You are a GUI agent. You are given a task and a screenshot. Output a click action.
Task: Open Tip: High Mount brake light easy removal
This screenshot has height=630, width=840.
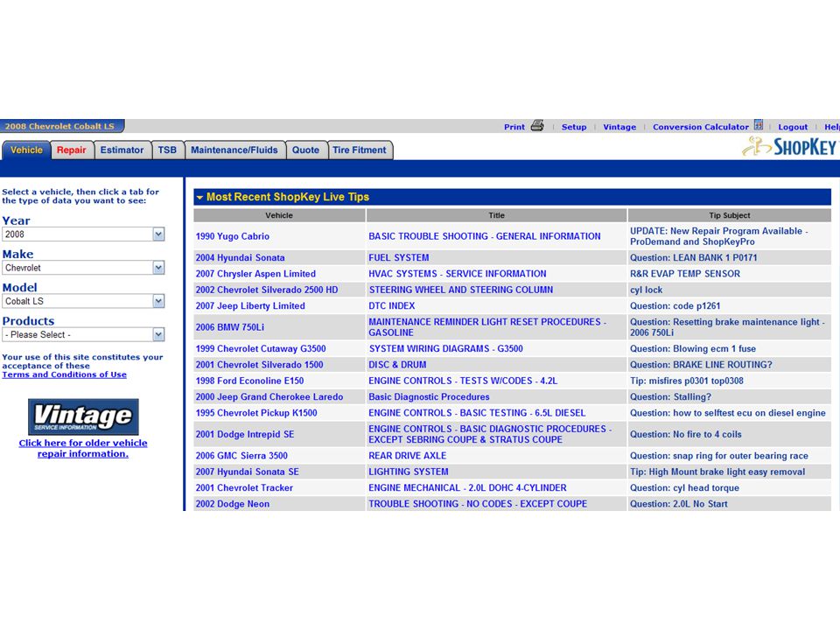click(717, 472)
